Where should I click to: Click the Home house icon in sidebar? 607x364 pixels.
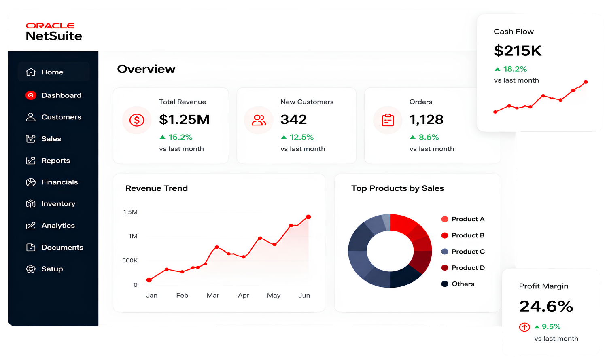[x=31, y=72]
